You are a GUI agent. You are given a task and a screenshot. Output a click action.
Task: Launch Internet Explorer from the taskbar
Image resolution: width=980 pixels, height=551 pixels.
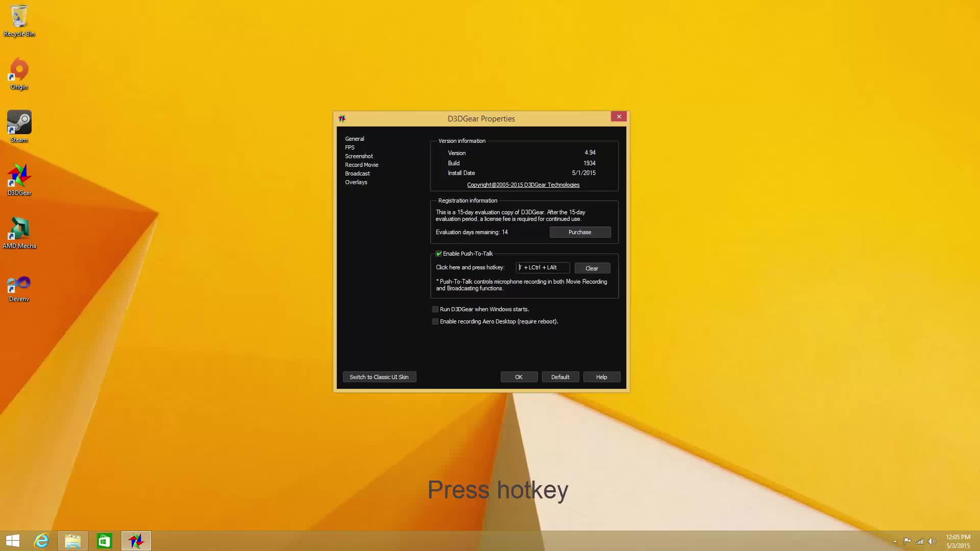pyautogui.click(x=41, y=541)
